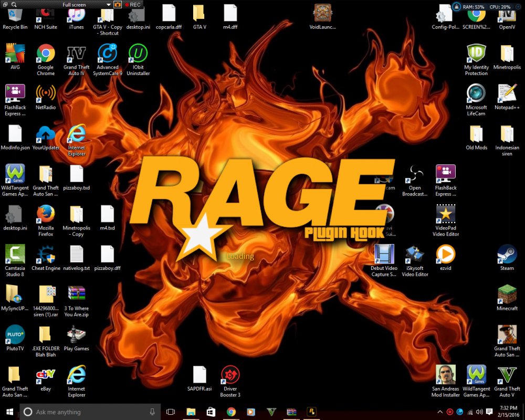This screenshot has width=525, height=420.
Task: Open Minecraft desktop shortcut
Action: click(x=507, y=298)
